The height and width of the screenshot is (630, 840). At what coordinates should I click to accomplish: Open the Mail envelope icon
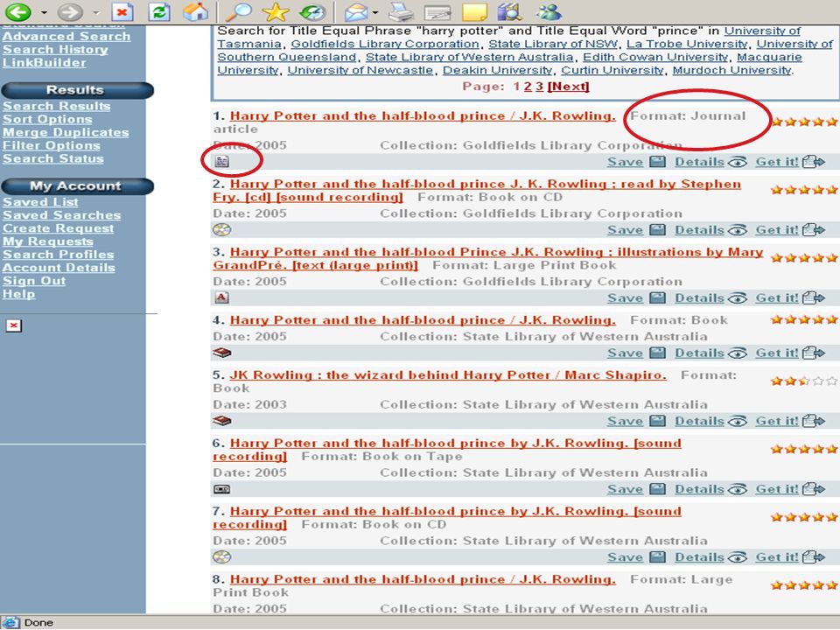[357, 11]
